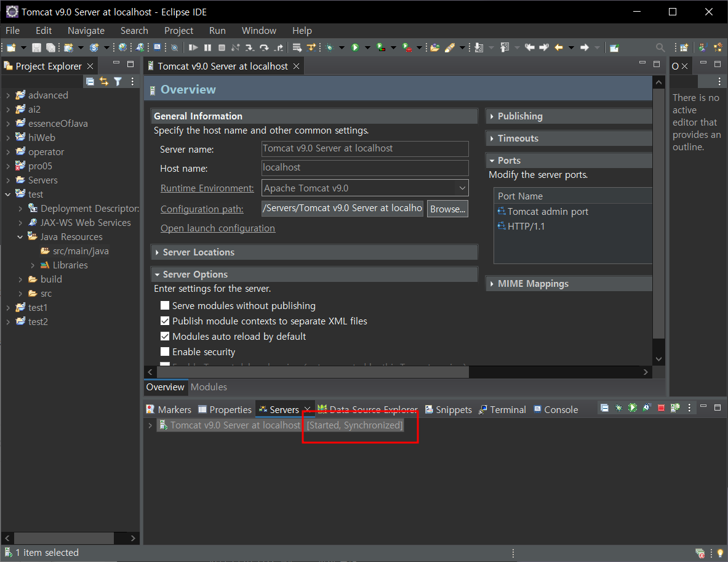Click the green Run icon in main toolbar
Viewport: 728px width, 562px height.
355,47
